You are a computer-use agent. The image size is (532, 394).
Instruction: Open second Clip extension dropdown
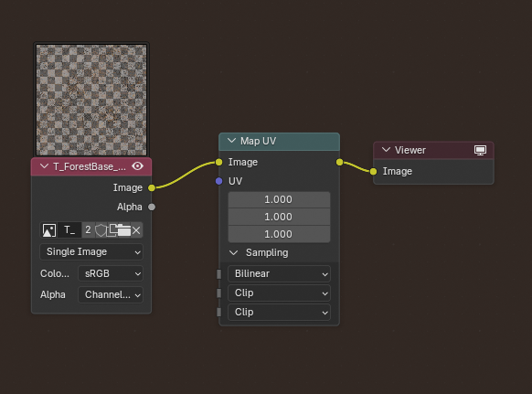coord(279,313)
